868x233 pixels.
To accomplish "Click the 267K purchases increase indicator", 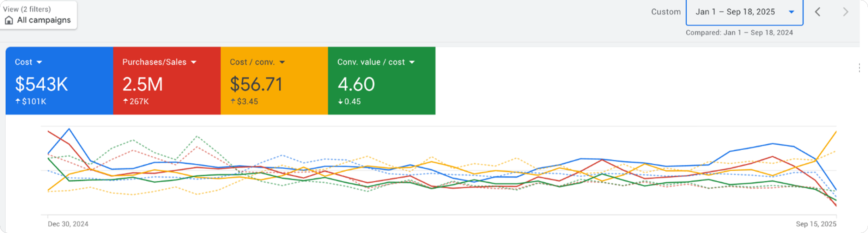I will tap(136, 101).
